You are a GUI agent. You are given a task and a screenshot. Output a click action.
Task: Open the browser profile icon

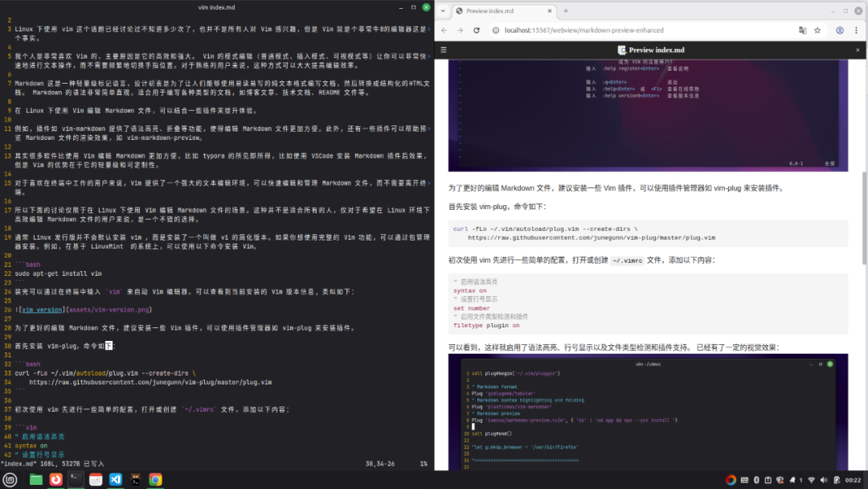840,31
